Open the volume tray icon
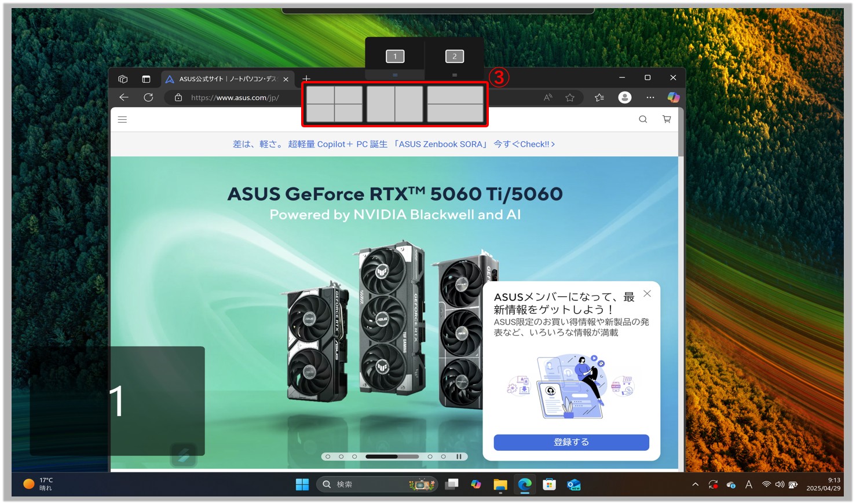 point(780,484)
